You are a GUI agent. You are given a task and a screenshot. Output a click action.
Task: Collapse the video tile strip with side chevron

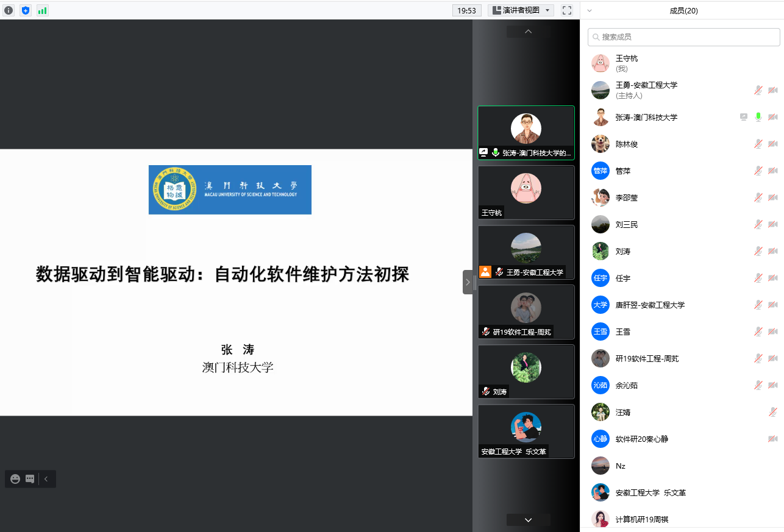pyautogui.click(x=468, y=282)
